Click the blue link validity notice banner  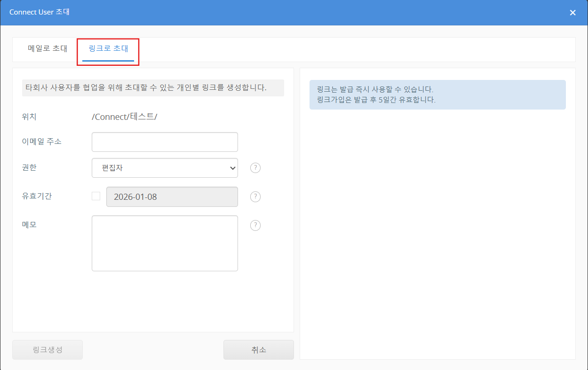click(437, 94)
